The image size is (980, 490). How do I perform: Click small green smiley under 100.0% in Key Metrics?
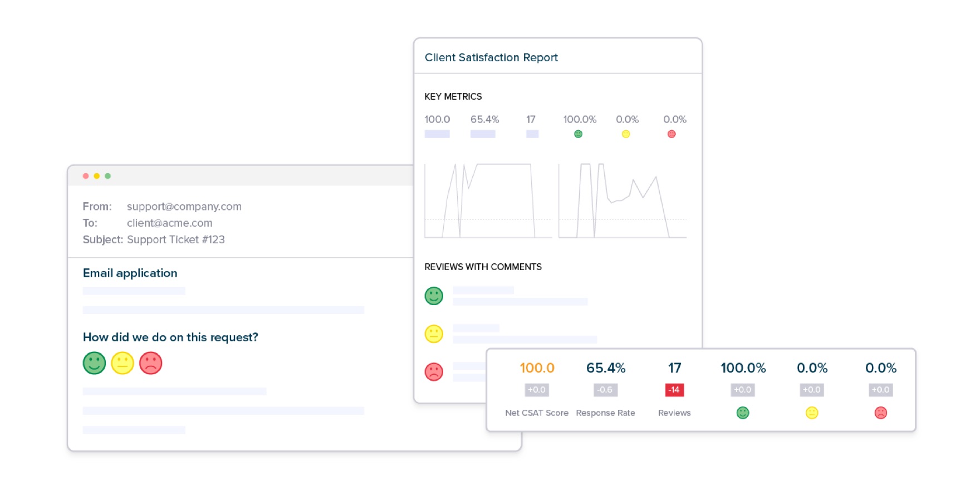click(x=578, y=134)
